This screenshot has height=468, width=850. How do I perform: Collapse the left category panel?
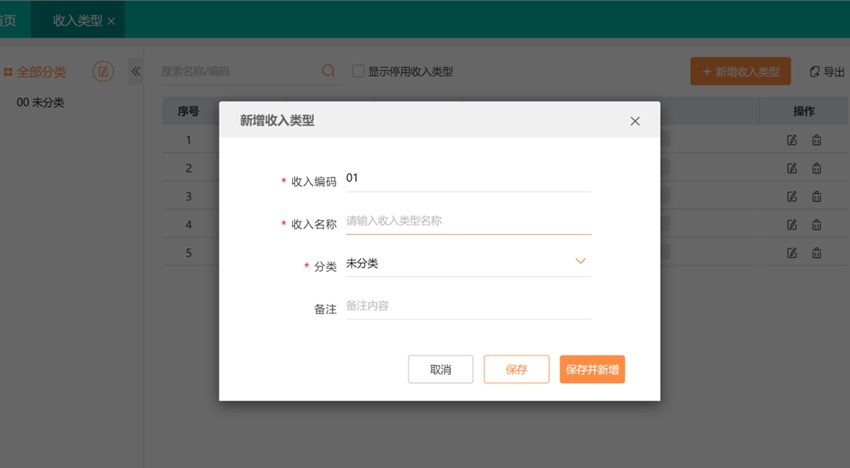(136, 72)
